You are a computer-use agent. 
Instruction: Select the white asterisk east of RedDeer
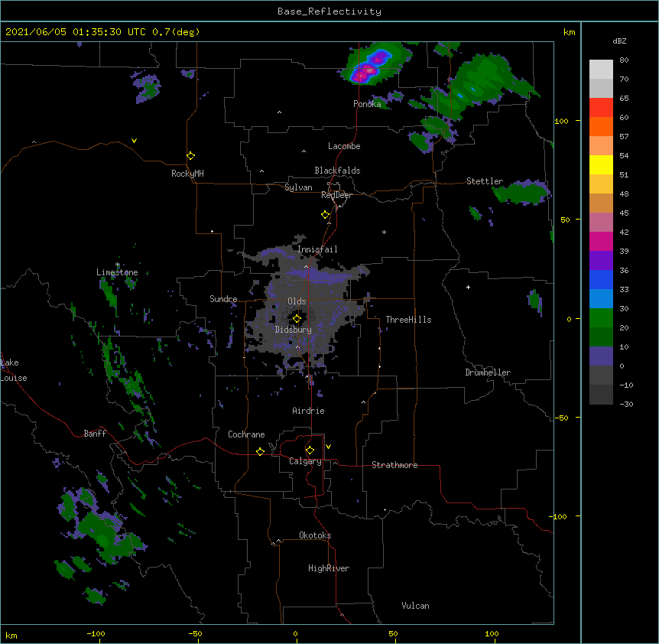pos(384,232)
